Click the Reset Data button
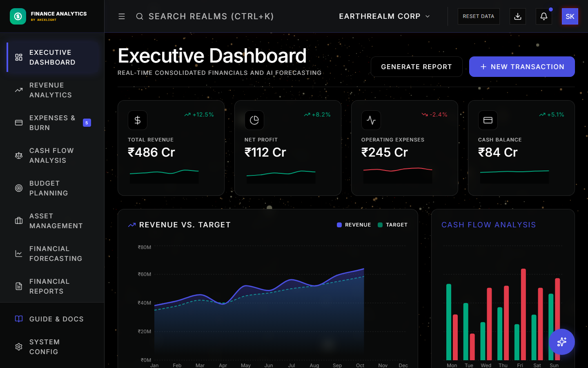Image resolution: width=588 pixels, height=368 pixels. coord(479,16)
